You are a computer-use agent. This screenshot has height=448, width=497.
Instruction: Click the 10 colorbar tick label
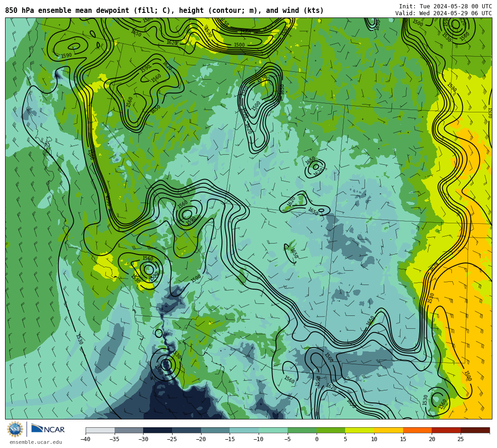[374, 439]
